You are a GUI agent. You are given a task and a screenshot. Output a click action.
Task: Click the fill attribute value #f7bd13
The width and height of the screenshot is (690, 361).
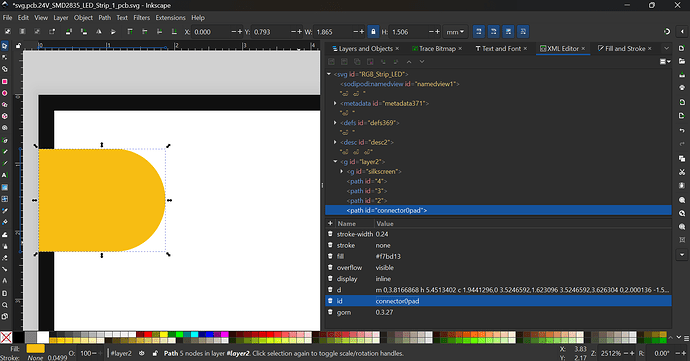(x=388, y=256)
